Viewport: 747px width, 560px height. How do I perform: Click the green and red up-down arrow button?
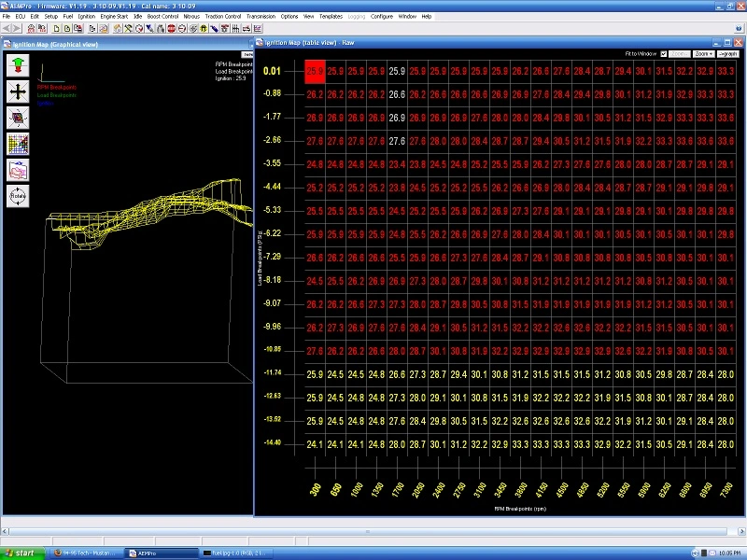18,65
